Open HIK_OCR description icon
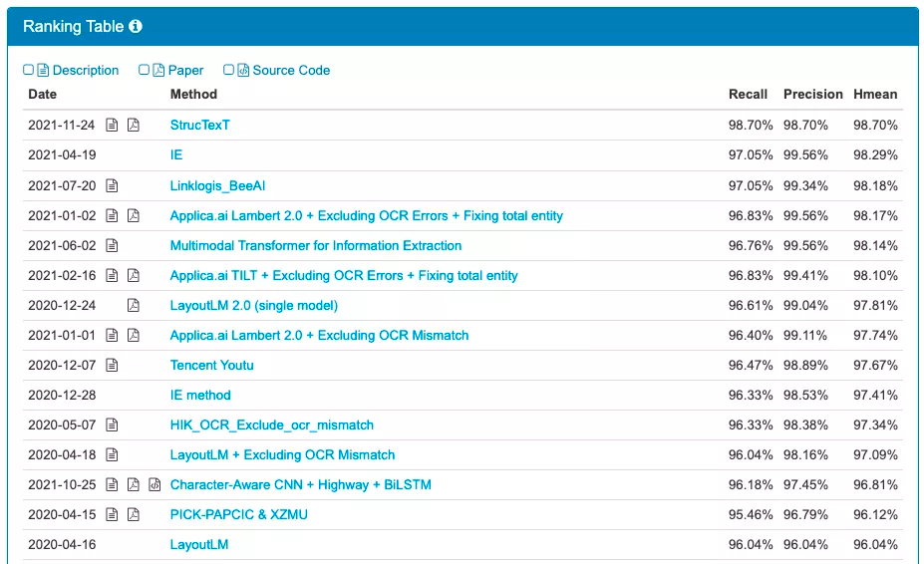Image resolution: width=924 pixels, height=564 pixels. tap(112, 424)
